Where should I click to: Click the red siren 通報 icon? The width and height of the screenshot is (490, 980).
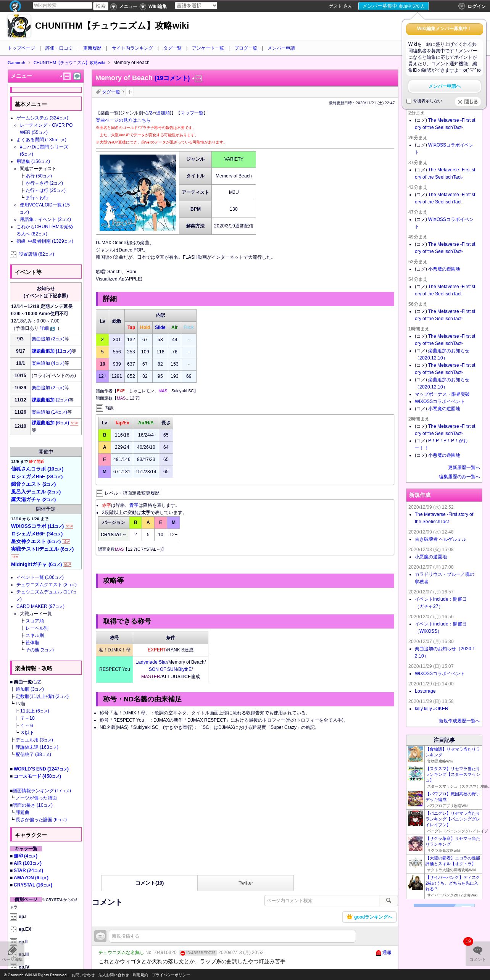pos(379,953)
